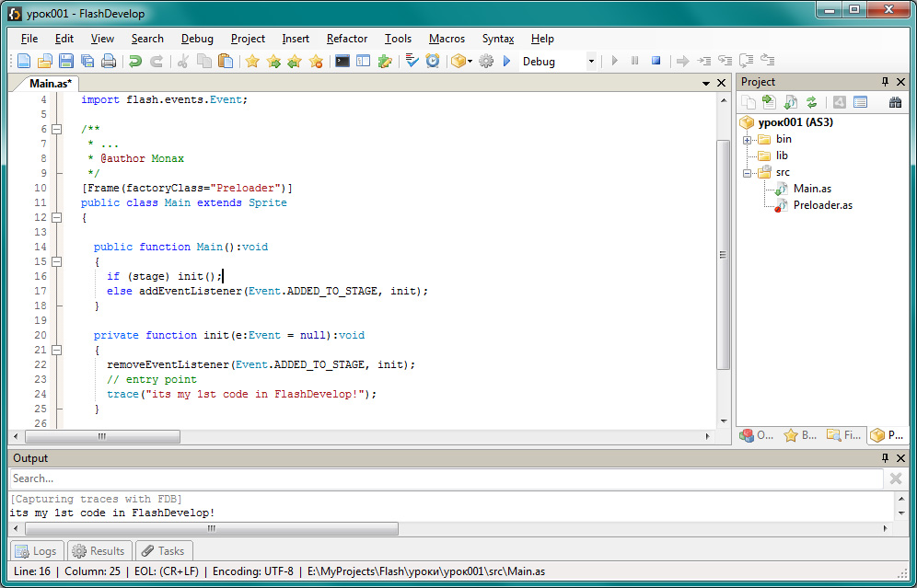Switch to the Results tab
The image size is (917, 588).
[99, 551]
